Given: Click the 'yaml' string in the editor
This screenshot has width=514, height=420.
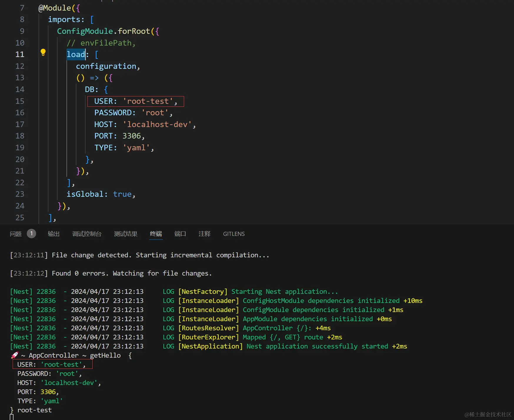Looking at the screenshot, I should (x=136, y=148).
